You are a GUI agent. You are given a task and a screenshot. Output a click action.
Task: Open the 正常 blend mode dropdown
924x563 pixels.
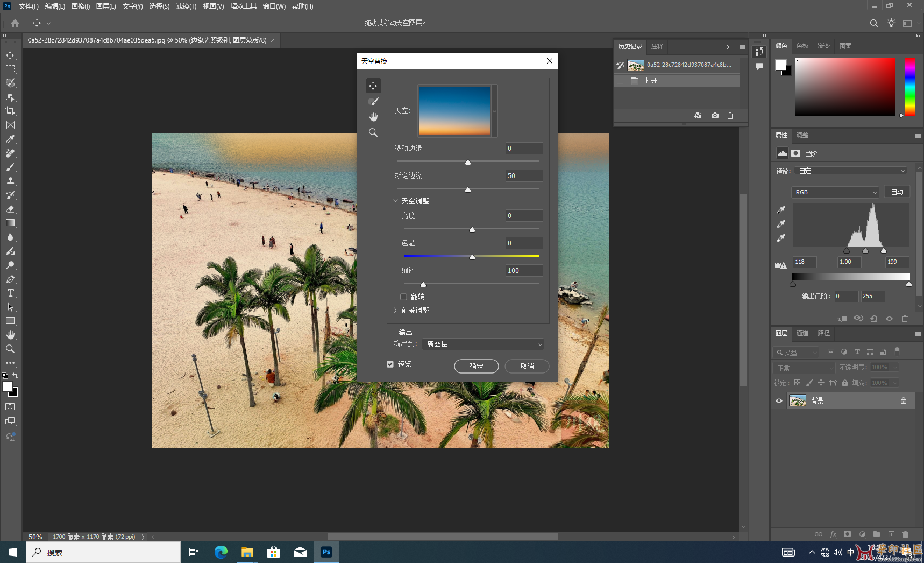click(805, 368)
